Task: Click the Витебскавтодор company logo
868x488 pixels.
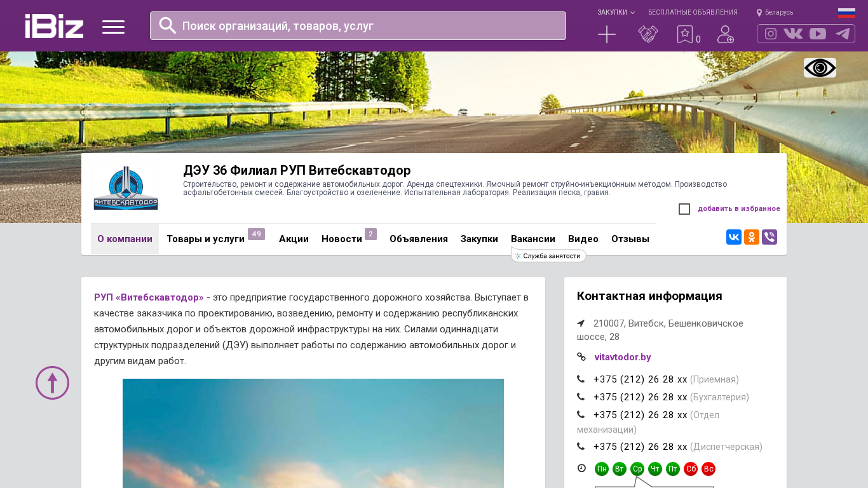Action: click(x=126, y=188)
